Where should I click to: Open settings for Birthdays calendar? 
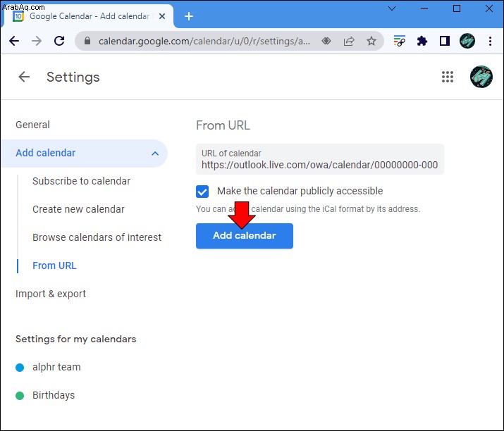click(x=54, y=395)
